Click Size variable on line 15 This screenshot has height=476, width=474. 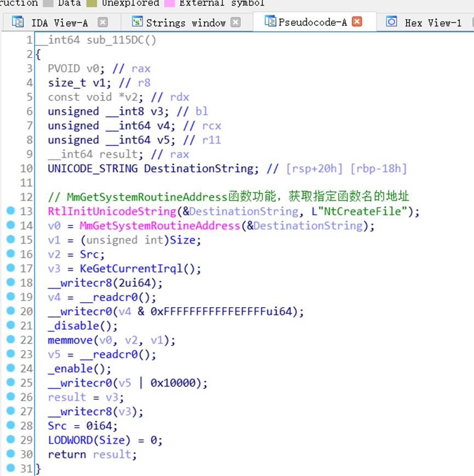[x=182, y=240]
